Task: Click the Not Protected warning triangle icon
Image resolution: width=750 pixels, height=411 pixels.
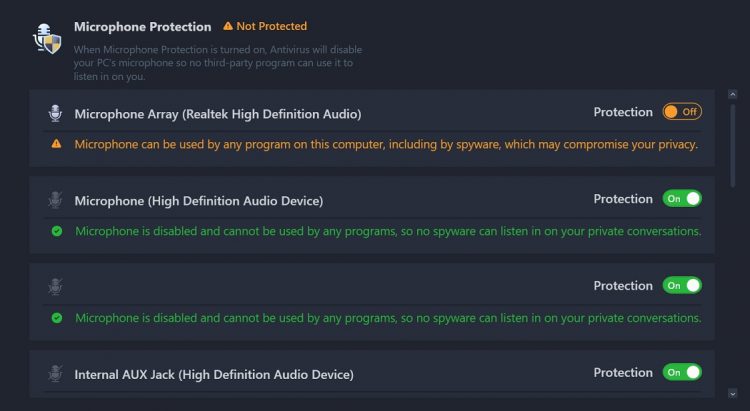Action: 228,26
